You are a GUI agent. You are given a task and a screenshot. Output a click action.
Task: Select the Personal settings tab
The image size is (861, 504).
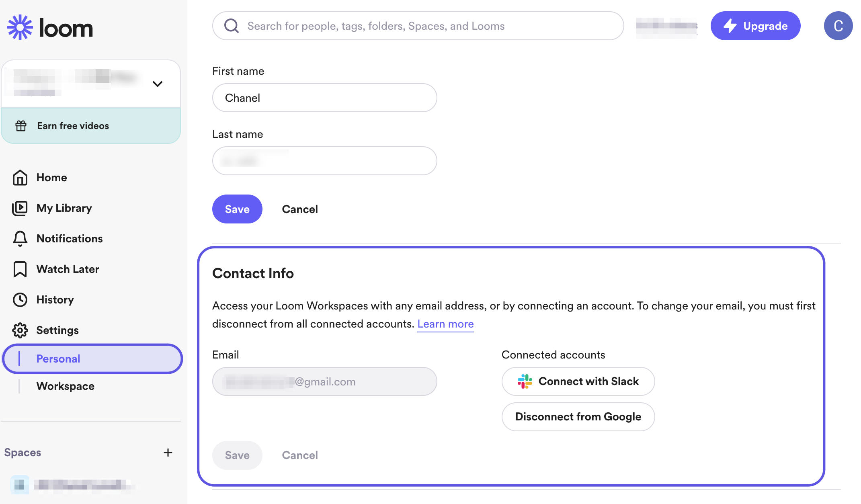(58, 359)
